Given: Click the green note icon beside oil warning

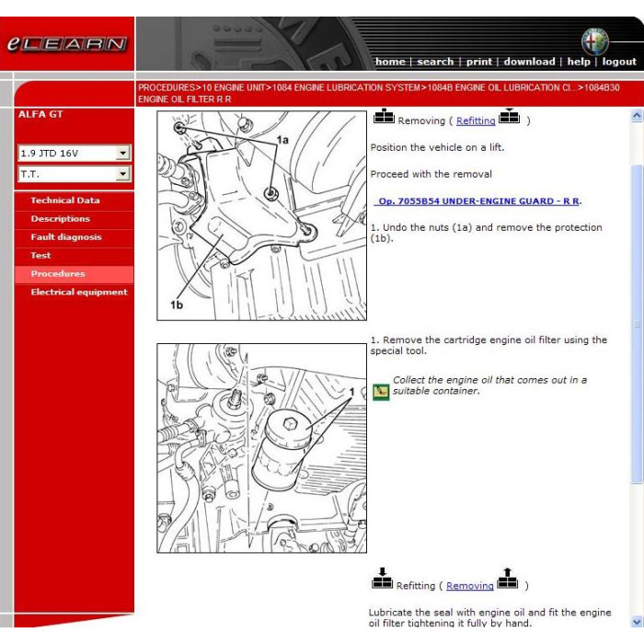Looking at the screenshot, I should (381, 392).
